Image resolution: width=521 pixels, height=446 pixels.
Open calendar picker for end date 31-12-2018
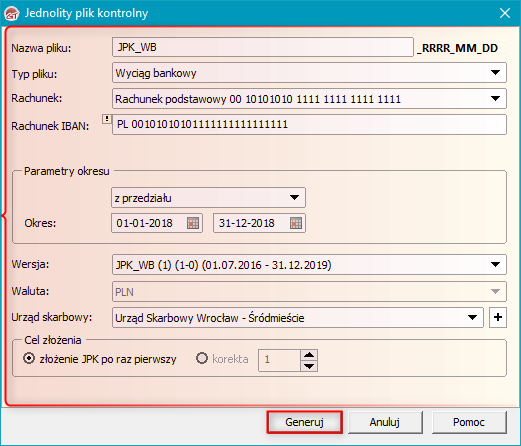tap(296, 223)
